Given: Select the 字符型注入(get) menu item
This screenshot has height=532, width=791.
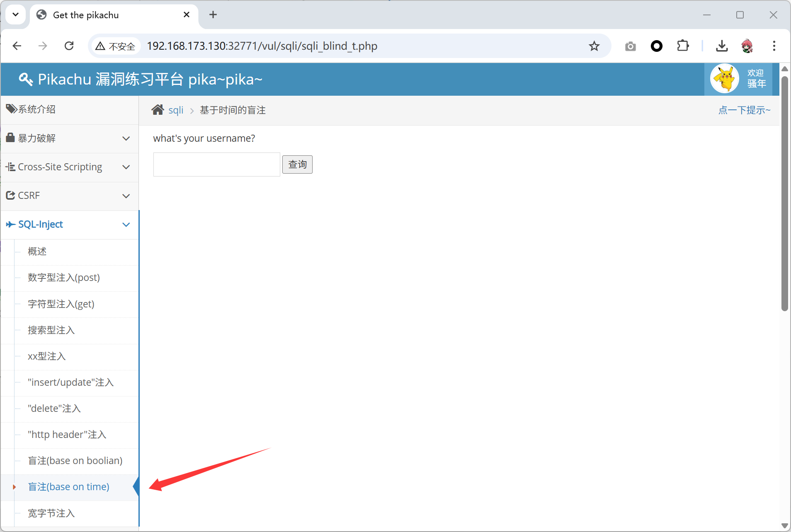Looking at the screenshot, I should click(x=61, y=304).
